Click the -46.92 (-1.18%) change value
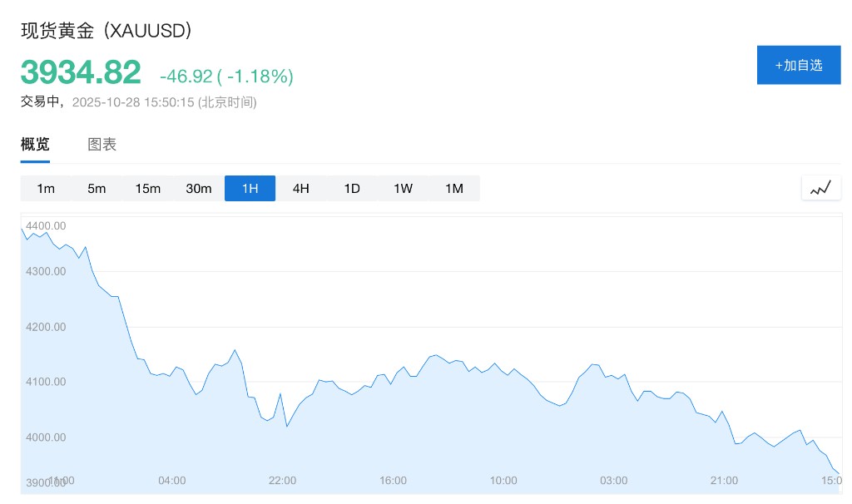The width and height of the screenshot is (852, 504). coord(226,77)
